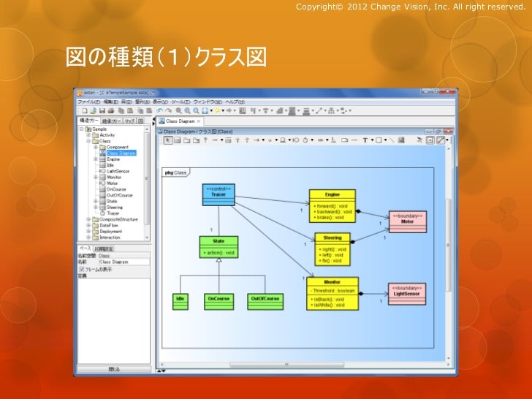Image resolution: width=532 pixels, height=399 pixels.
Task: Select the Package tool in diagram toolbar
Action: tap(186, 140)
